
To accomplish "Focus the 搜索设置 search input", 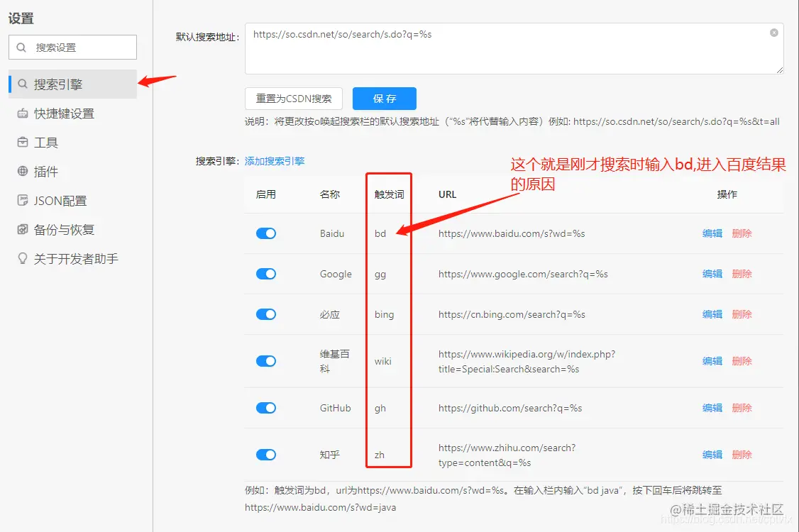I will pyautogui.click(x=73, y=48).
